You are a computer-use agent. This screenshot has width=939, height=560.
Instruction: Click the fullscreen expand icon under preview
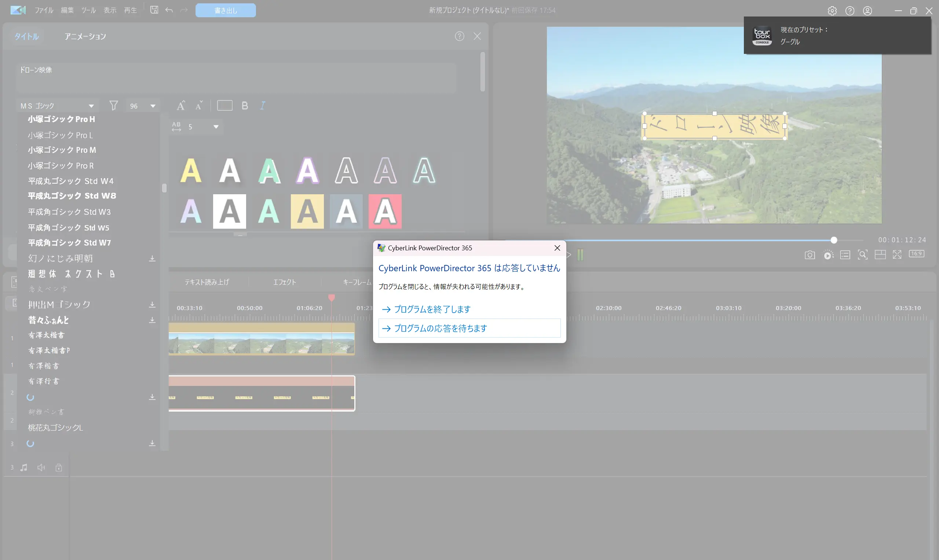coord(897,255)
